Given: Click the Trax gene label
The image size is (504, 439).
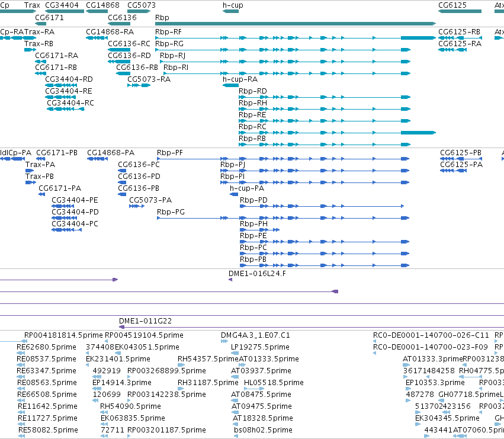Looking at the screenshot, I should [32, 5].
